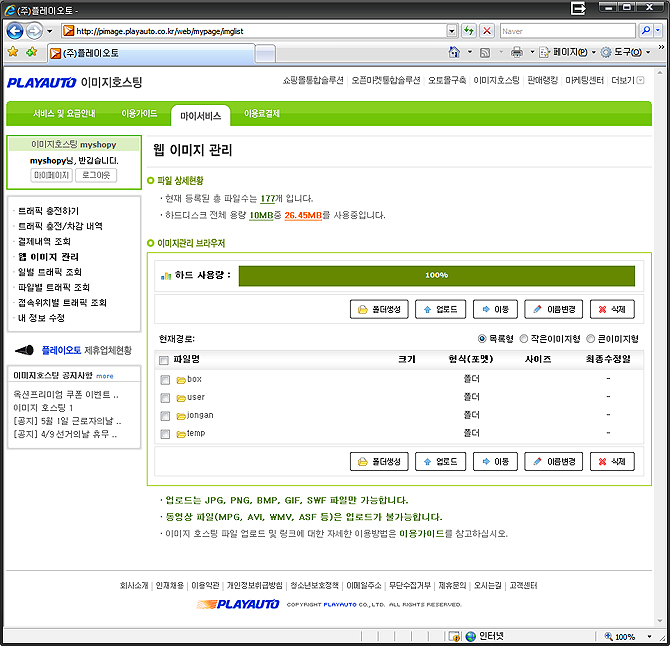670x646 pixels.
Task: Click the Stop loading X icon
Action: [486, 31]
